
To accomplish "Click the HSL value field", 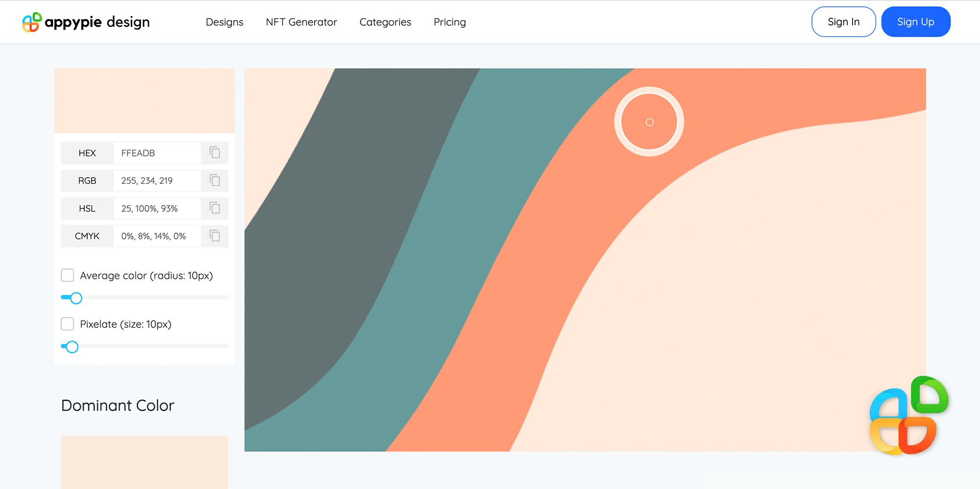I will tap(157, 208).
